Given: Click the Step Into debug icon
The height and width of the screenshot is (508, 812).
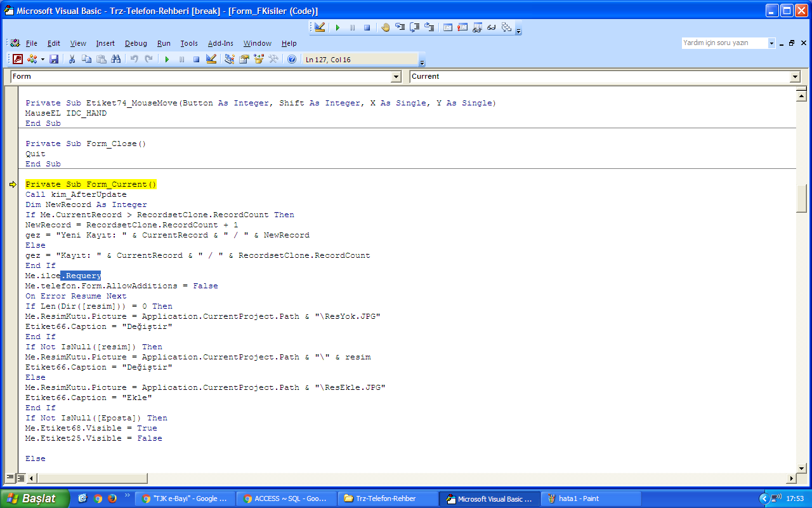Looking at the screenshot, I should pyautogui.click(x=400, y=27).
